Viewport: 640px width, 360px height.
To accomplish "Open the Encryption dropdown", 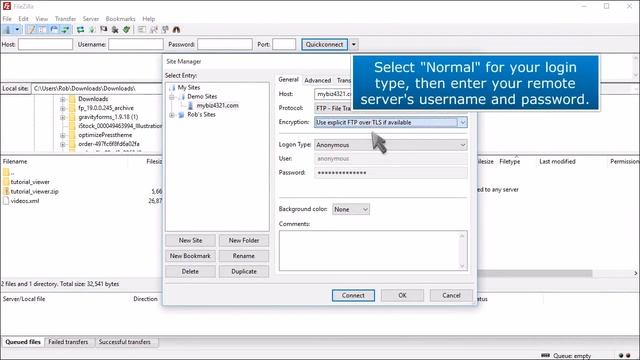I will 391,122.
